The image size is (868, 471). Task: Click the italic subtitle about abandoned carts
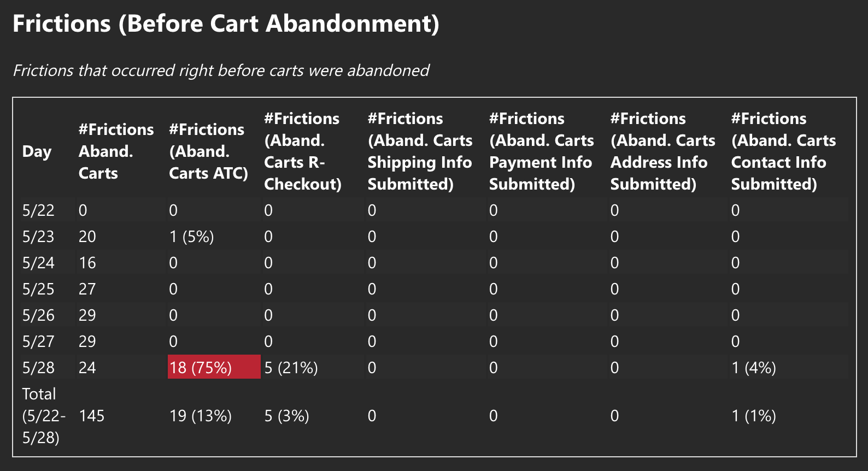221,70
